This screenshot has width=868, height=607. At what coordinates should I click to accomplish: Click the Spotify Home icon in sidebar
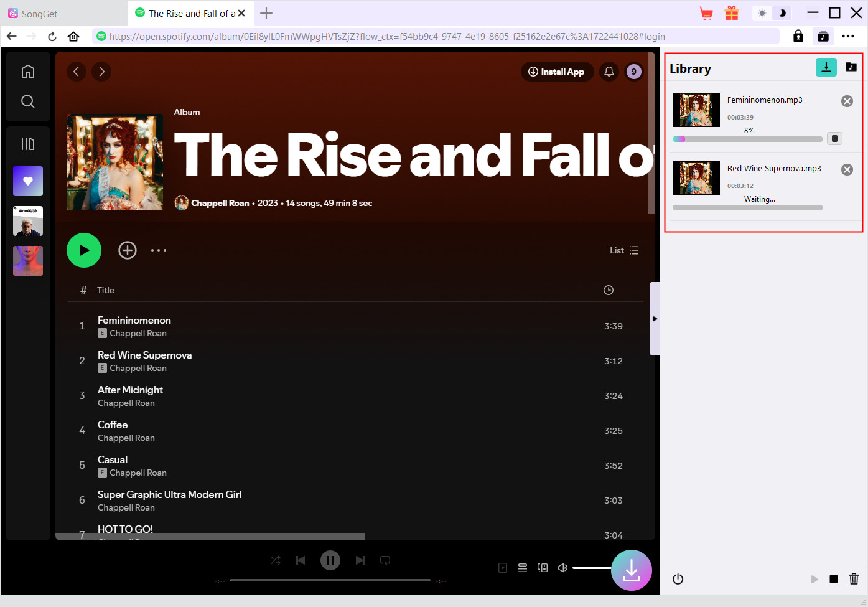(28, 72)
